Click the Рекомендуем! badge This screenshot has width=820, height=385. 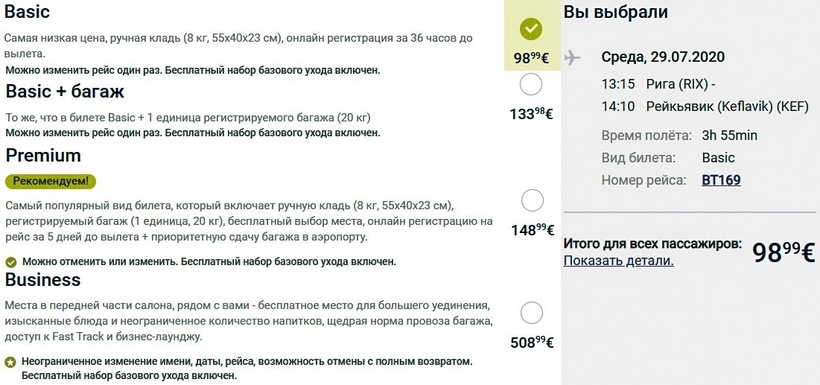coord(51,182)
